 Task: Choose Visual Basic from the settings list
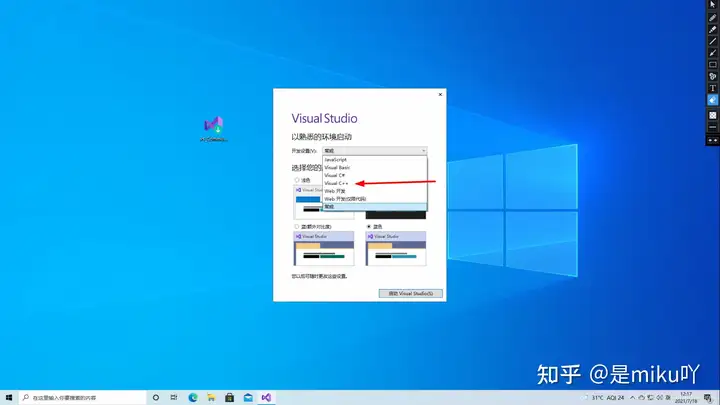[375, 168]
